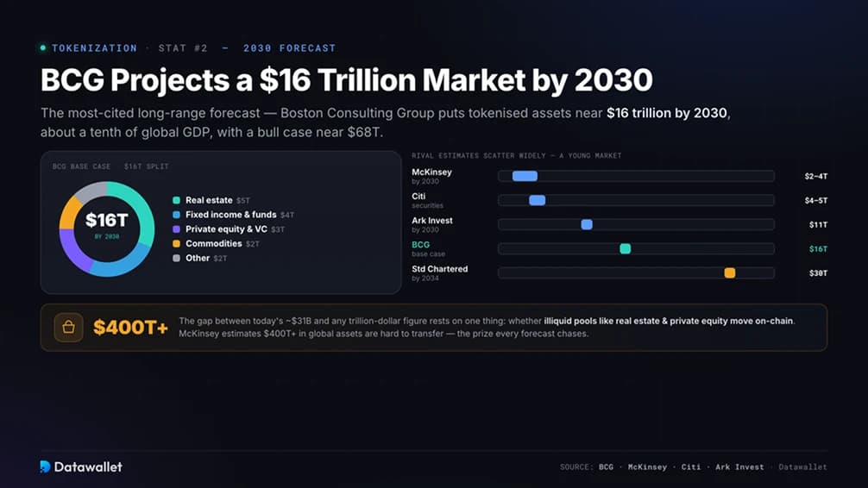Click the 'Commodities' legend label
The width and height of the screenshot is (868, 488).
click(214, 243)
